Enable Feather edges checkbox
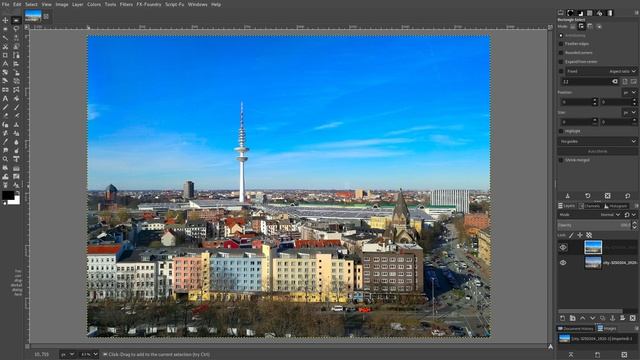Screen dimensions: 640x360 pyautogui.click(x=561, y=44)
